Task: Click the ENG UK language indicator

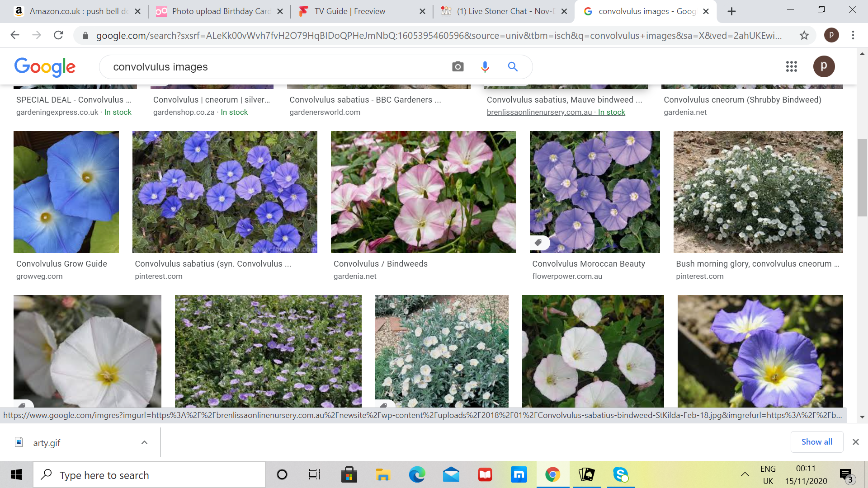Action: 768,474
